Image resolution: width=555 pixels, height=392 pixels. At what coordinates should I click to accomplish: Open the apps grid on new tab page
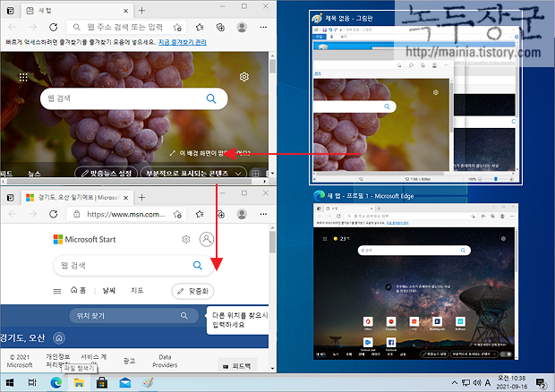pyautogui.click(x=23, y=77)
